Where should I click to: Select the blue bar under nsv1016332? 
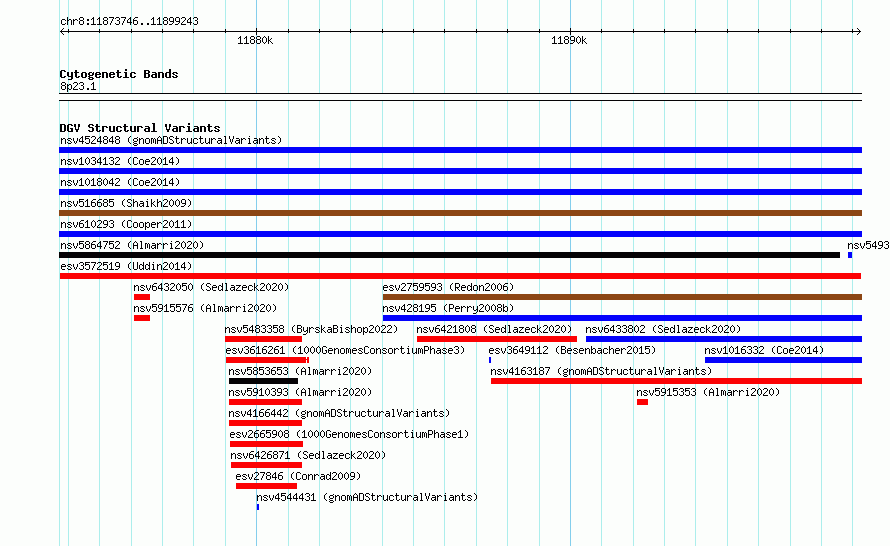click(x=783, y=360)
